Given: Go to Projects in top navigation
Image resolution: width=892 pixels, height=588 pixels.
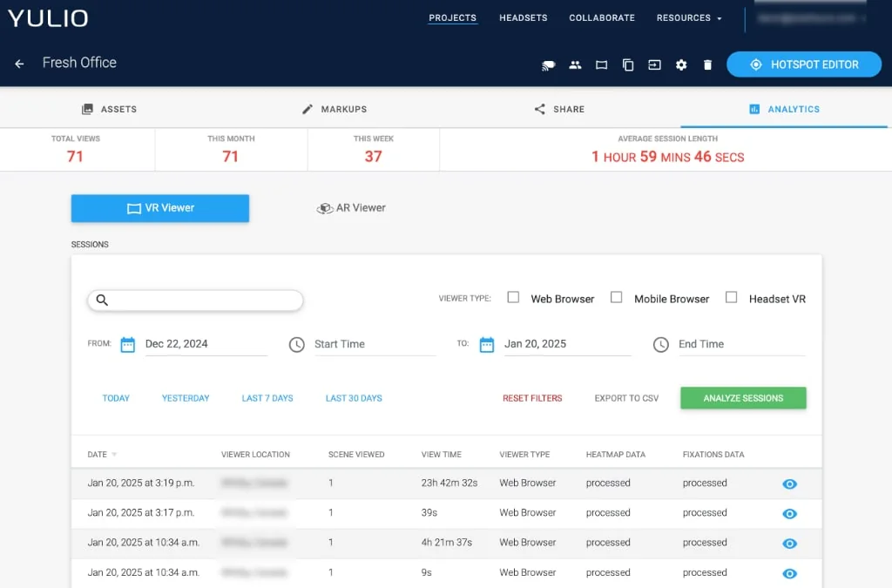Looking at the screenshot, I should point(452,18).
